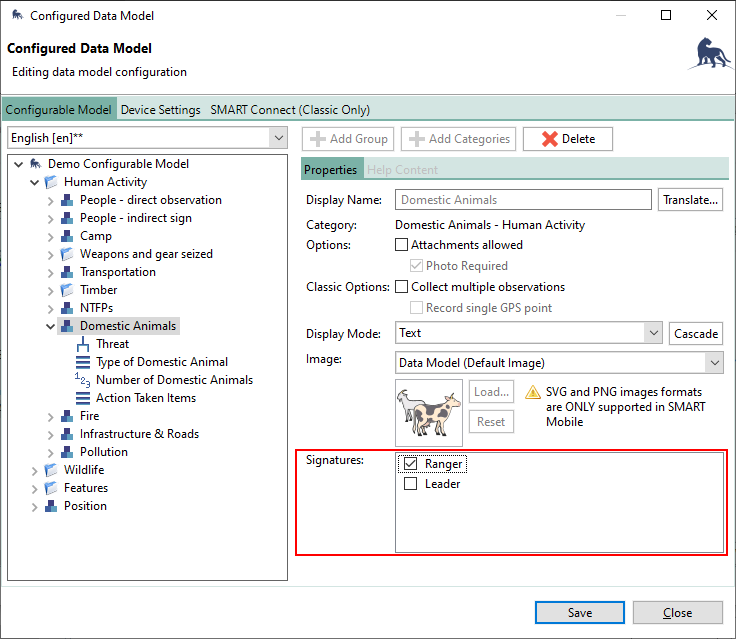Uncheck the Ranger signature checkbox
736x639 pixels.
(x=410, y=464)
